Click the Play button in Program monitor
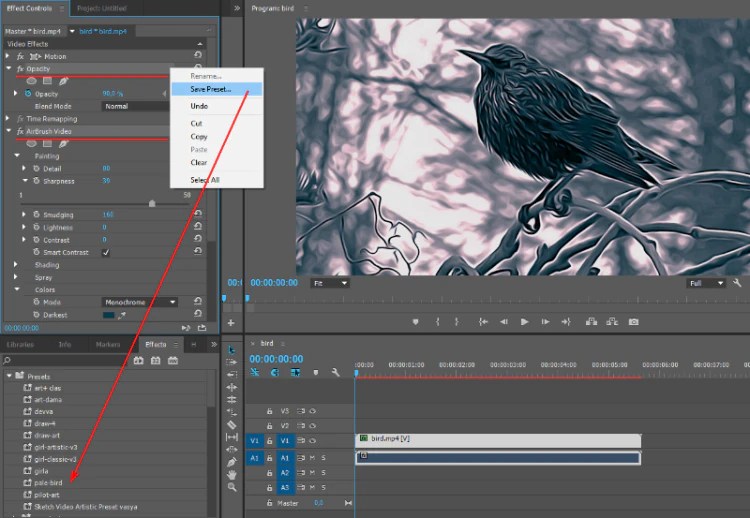750x518 pixels. [x=524, y=322]
